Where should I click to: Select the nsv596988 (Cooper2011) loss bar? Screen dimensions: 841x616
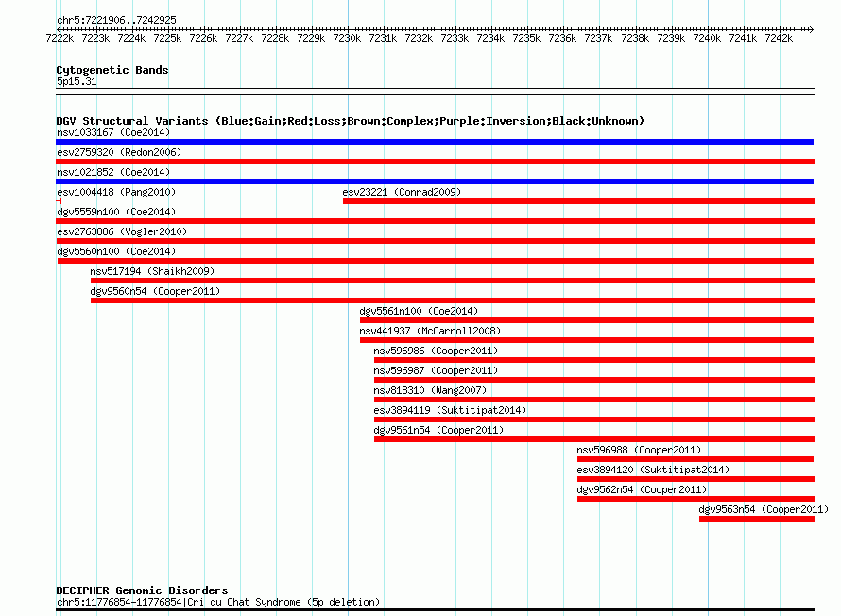[x=695, y=459]
